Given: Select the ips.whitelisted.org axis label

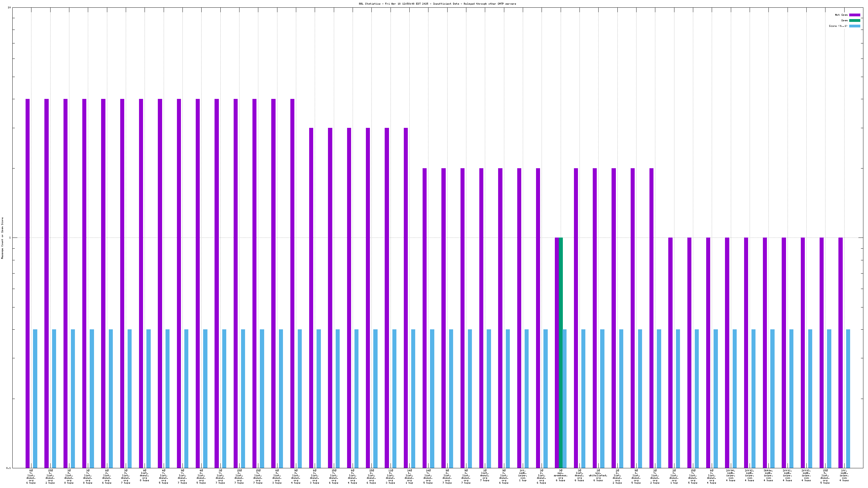Looking at the screenshot, I should click(598, 475).
